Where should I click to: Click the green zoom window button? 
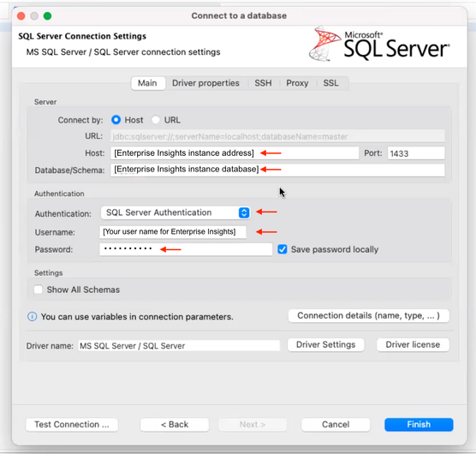tap(47, 15)
